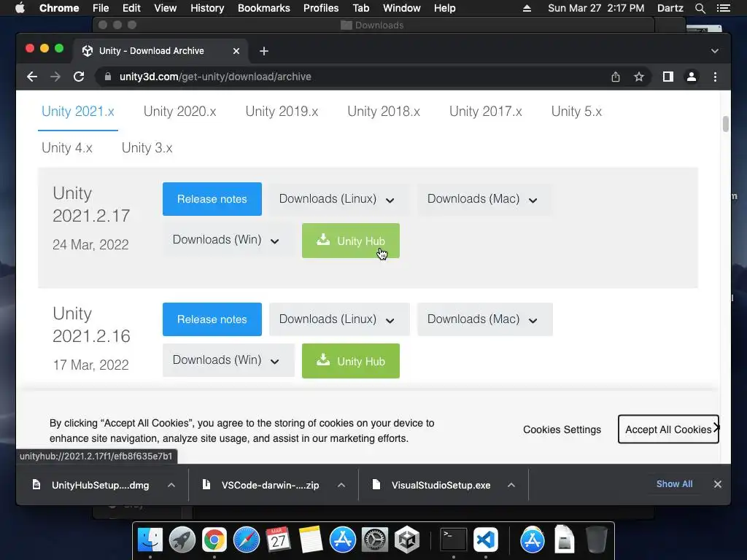Screen dimensions: 747x560
Task: Open Finder from the dock
Action: pos(150,540)
